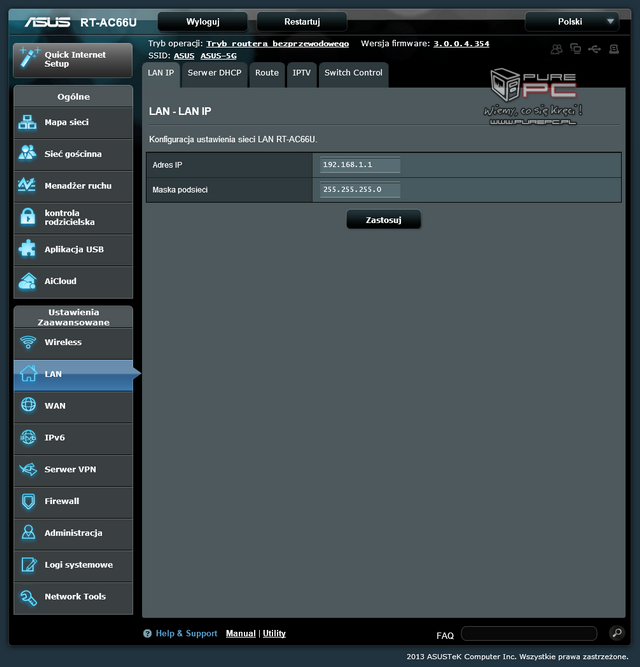Viewport: 640px width, 667px height.
Task: Switch to the Serwer DHCP tab
Action: [214, 74]
